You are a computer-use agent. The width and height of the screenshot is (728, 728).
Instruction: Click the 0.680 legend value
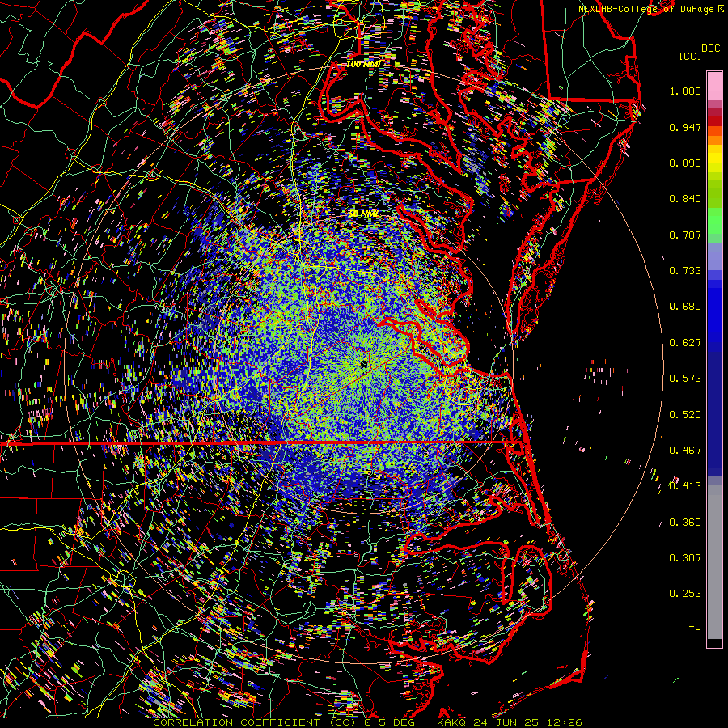tap(685, 307)
